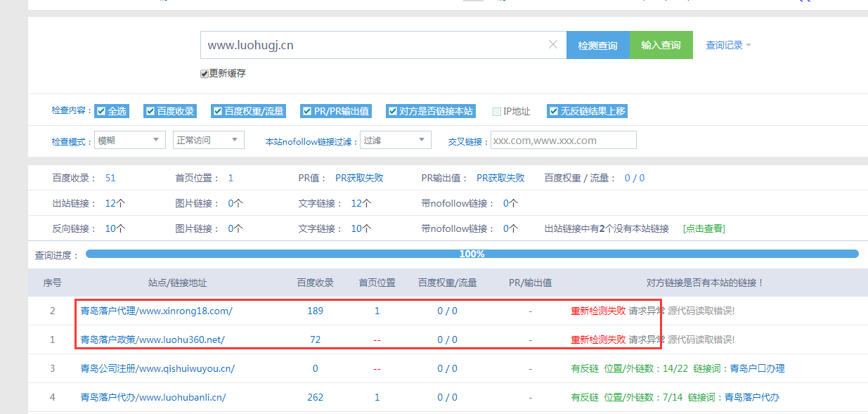The width and height of the screenshot is (868, 414).
Task: Click the green 检测查询 button
Action: (x=597, y=44)
